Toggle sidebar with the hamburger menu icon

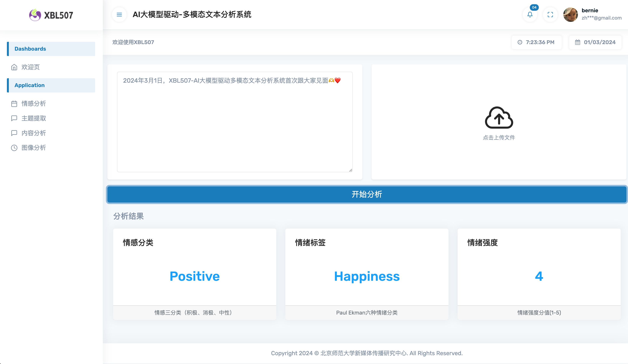119,15
